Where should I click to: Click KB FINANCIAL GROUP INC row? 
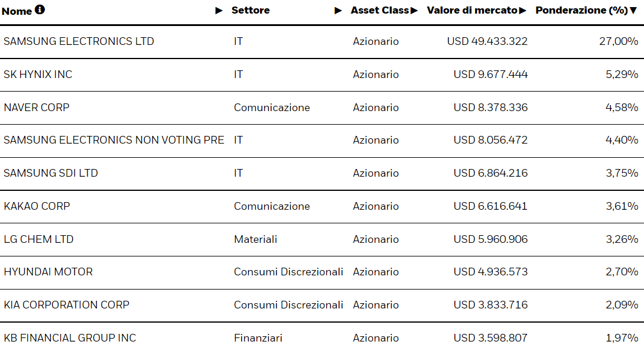click(70, 338)
